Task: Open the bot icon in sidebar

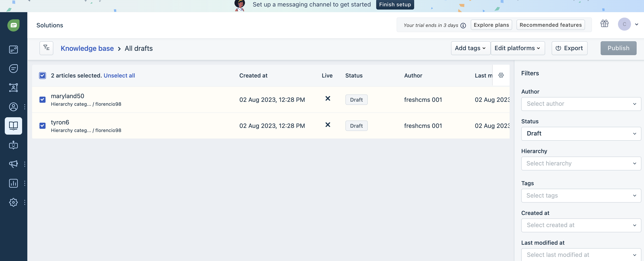Action: pos(13,145)
